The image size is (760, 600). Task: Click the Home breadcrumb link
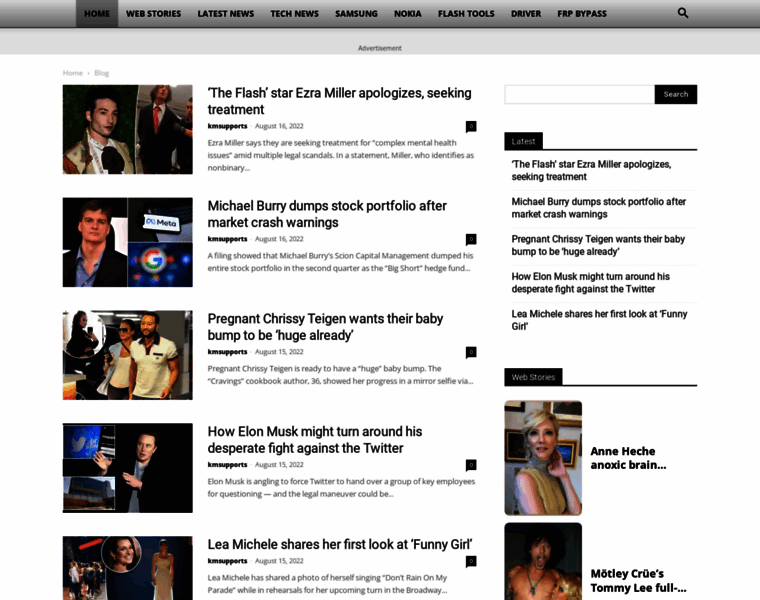[73, 73]
